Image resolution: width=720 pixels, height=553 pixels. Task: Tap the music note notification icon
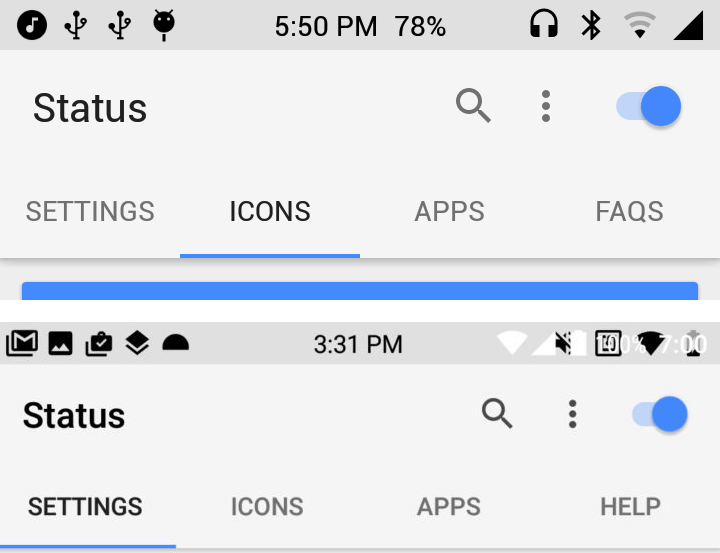(x=32, y=25)
